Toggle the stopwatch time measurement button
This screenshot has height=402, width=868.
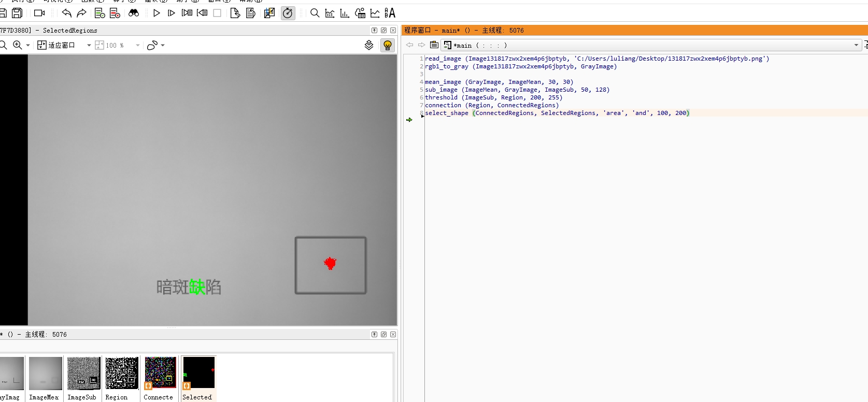288,13
